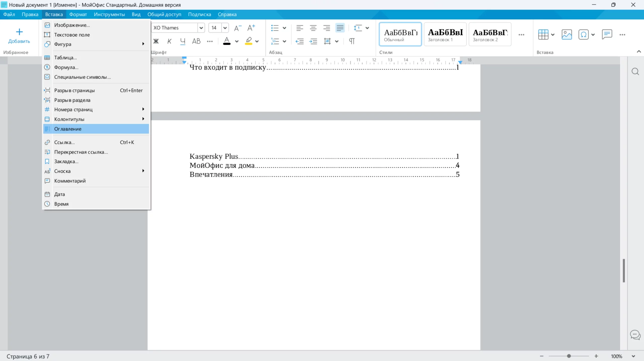The image size is (644, 361).
Task: Click the vertical scrollbar thumb
Action: click(624, 270)
